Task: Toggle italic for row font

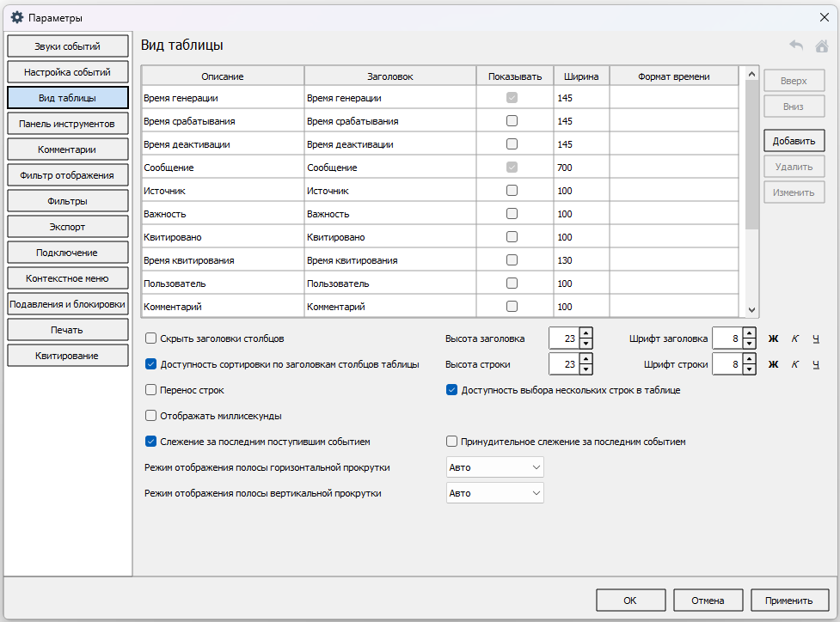Action: pos(794,364)
